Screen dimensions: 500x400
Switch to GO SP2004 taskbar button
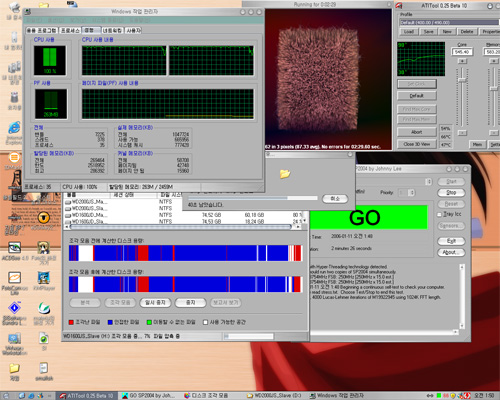[x=149, y=396]
